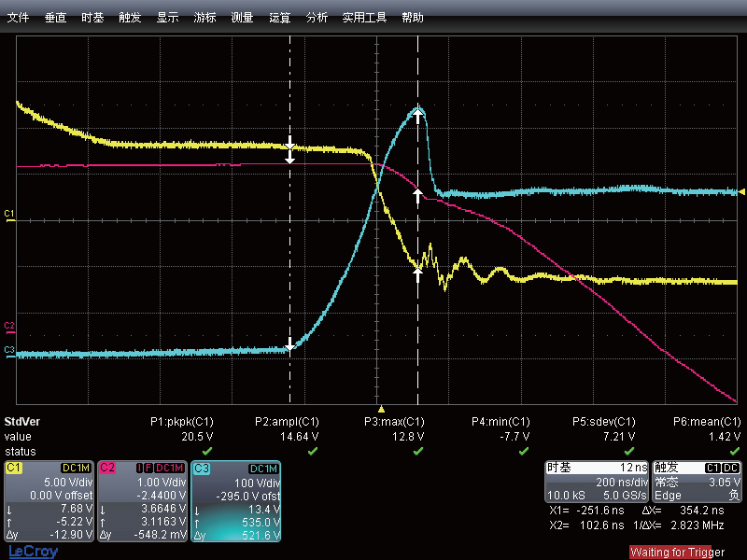This screenshot has width=747, height=560.
Task: Click the DC trigger coupling badge
Action: 731,468
